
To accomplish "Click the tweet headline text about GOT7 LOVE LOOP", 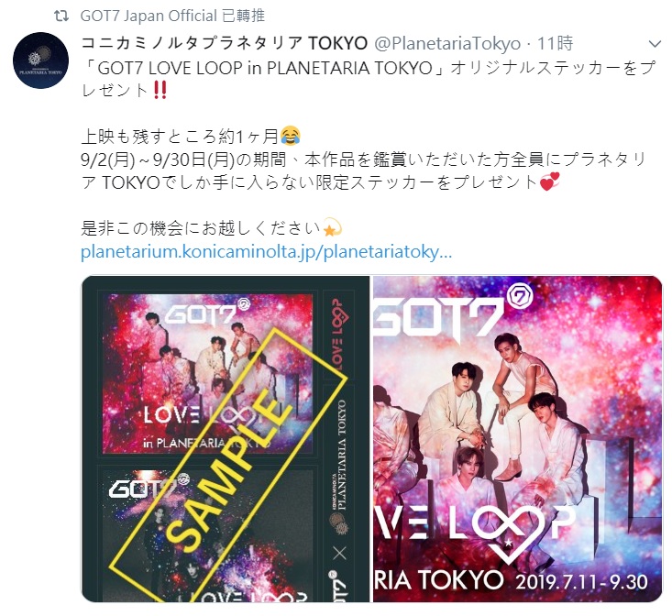I will 369,79.
